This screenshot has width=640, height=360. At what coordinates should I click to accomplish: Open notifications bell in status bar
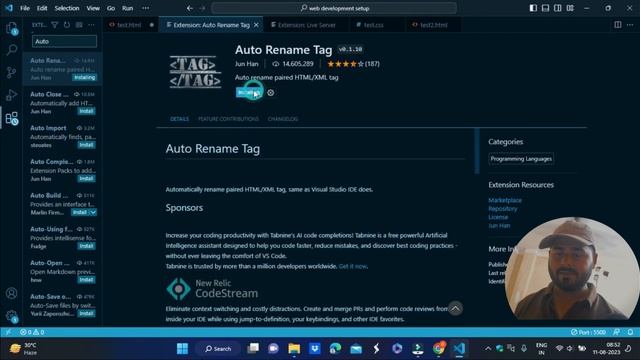(x=631, y=332)
